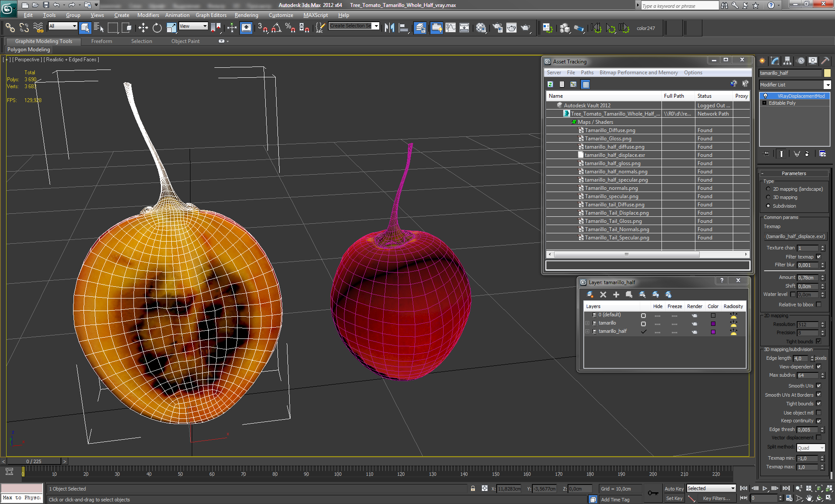The width and height of the screenshot is (835, 504).
Task: Switch to Object Paint ribbon tab
Action: (x=185, y=41)
